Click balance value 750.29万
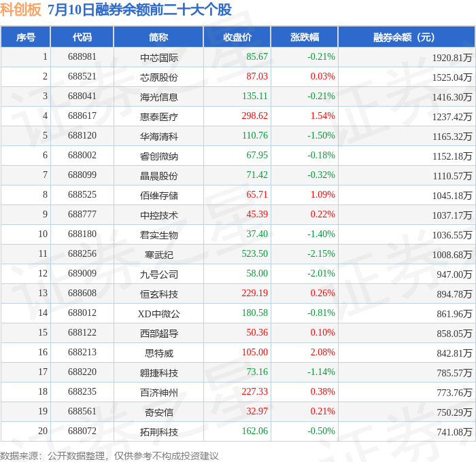The image size is (476, 462). tap(454, 412)
